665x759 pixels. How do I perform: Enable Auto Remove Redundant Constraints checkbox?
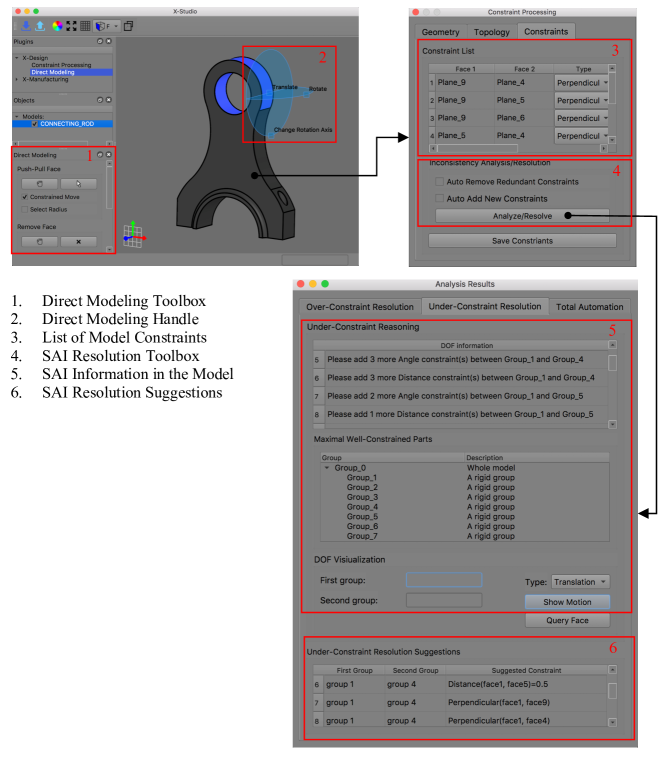[x=439, y=182]
